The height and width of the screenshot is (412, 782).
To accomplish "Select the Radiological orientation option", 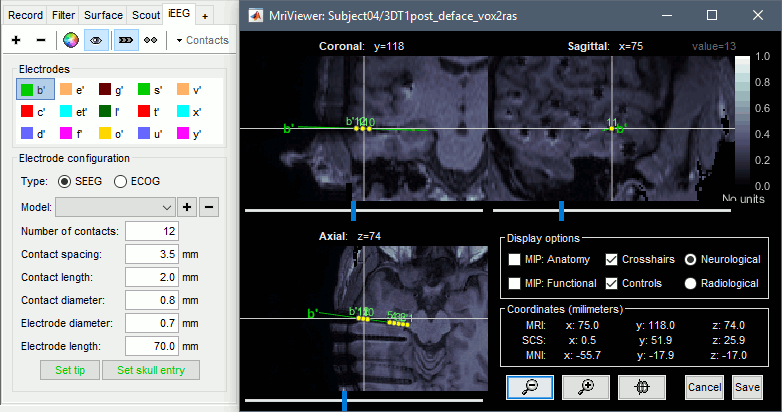I will (x=690, y=283).
